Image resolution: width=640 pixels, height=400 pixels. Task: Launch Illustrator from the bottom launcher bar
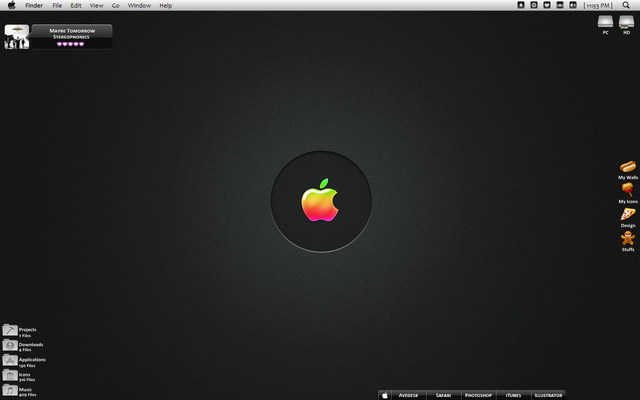pos(548,395)
